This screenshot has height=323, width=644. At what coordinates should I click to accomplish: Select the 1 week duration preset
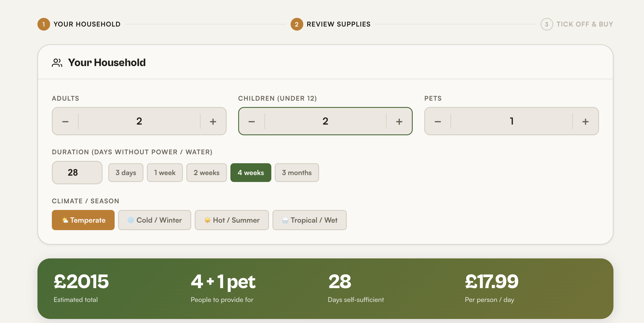(165, 172)
